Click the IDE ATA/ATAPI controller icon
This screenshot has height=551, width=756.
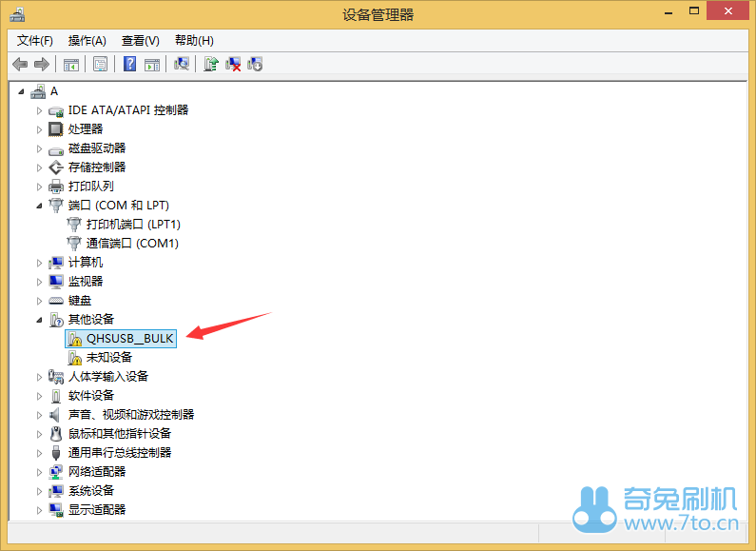(56, 110)
